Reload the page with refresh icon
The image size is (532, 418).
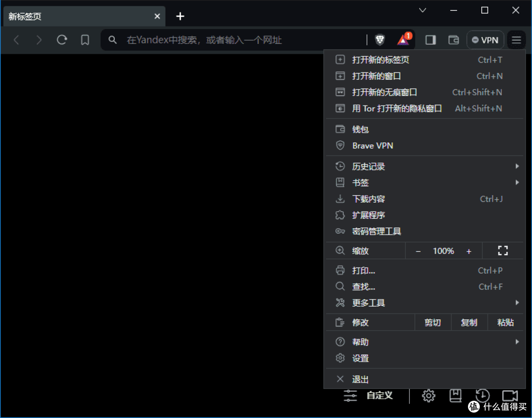point(62,40)
